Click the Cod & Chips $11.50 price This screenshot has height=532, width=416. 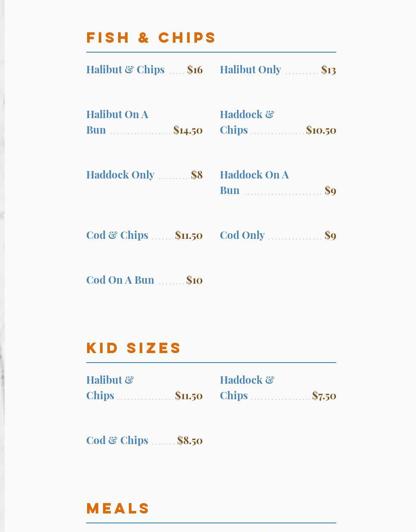pos(189,235)
